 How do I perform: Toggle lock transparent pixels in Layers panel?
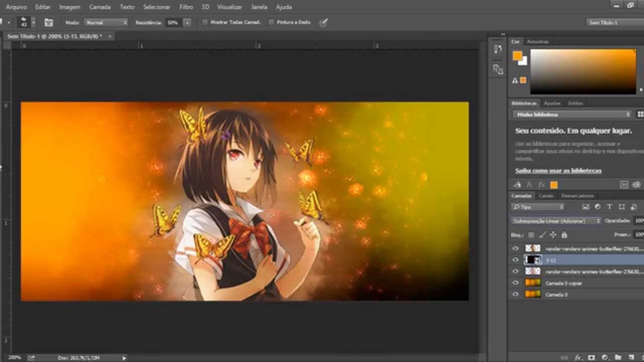[531, 235]
